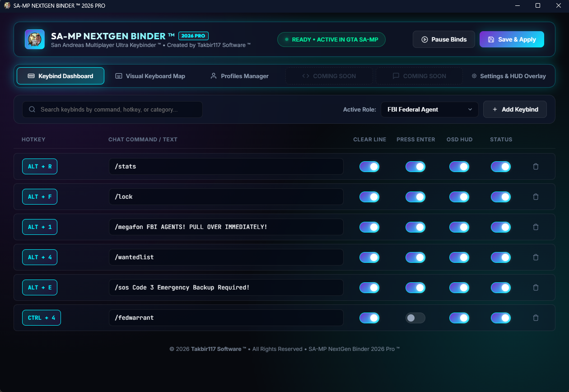The height and width of the screenshot is (392, 569).
Task: Enable Press Enter for the /fedwarrant bind
Action: tap(415, 318)
